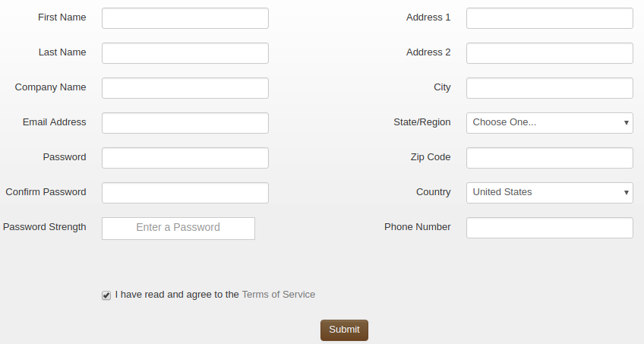Click the Password Strength indicator bar
This screenshot has width=644, height=344.
(178, 228)
